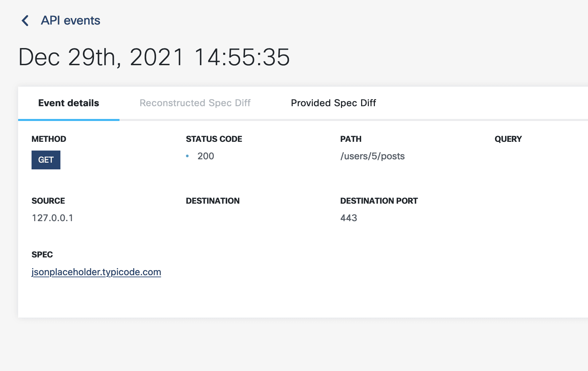This screenshot has width=588, height=371.
Task: Click the PATH field label
Action: coord(351,139)
